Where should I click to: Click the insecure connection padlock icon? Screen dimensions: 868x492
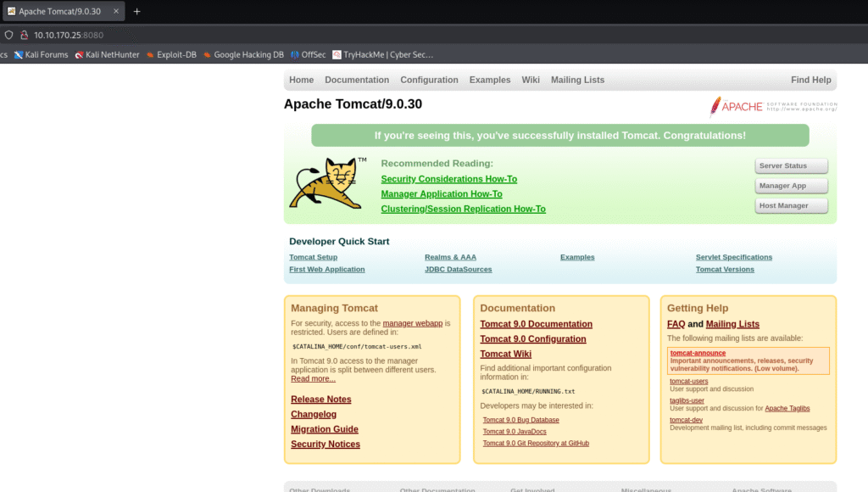pyautogui.click(x=24, y=35)
